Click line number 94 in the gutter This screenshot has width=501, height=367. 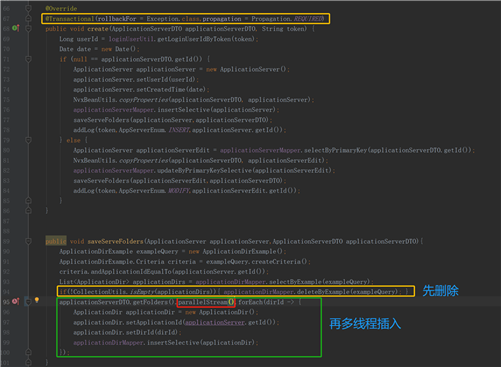tap(6, 292)
